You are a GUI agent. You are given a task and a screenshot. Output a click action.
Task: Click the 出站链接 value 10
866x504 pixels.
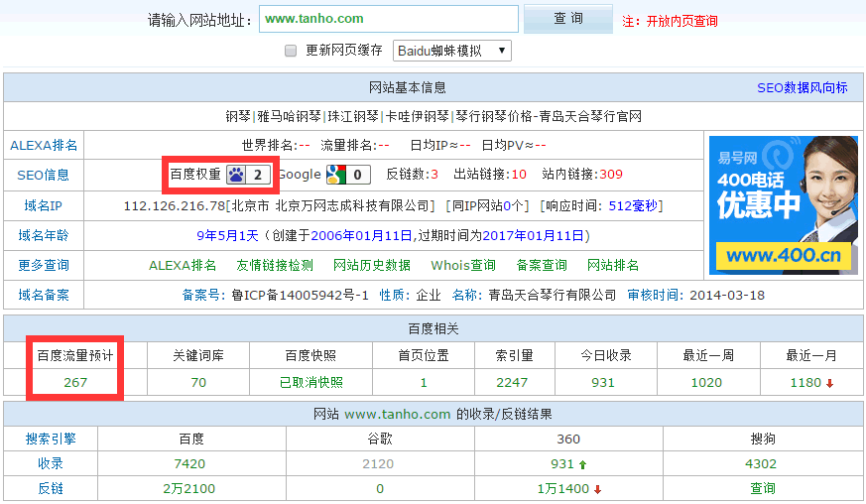[x=519, y=175]
